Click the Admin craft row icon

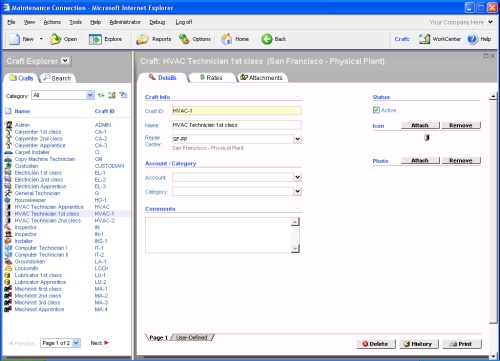8,125
